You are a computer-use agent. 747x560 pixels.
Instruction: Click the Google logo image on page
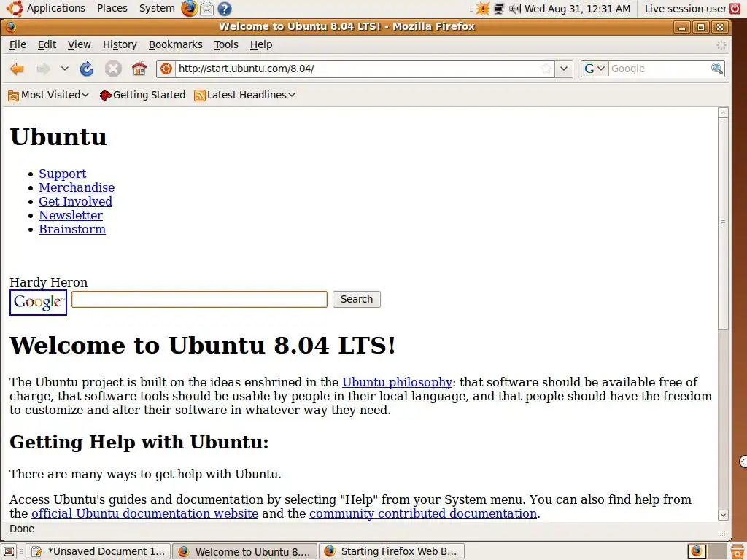38,303
